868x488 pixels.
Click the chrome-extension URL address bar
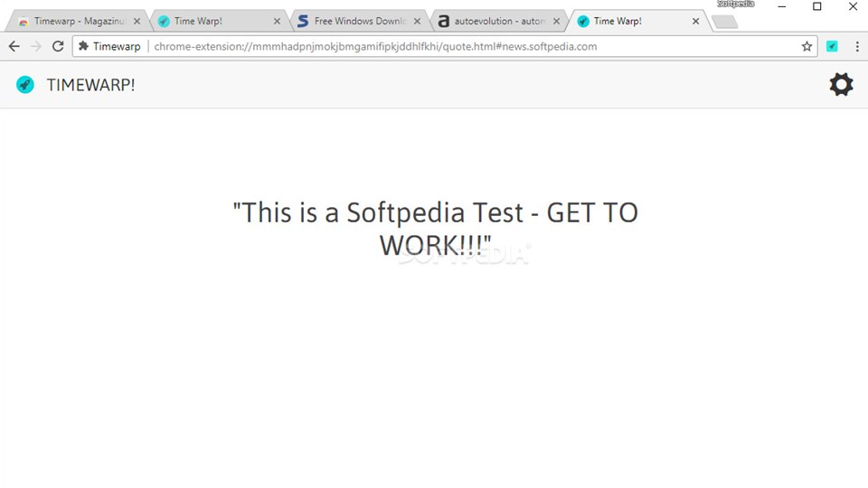tap(452, 46)
